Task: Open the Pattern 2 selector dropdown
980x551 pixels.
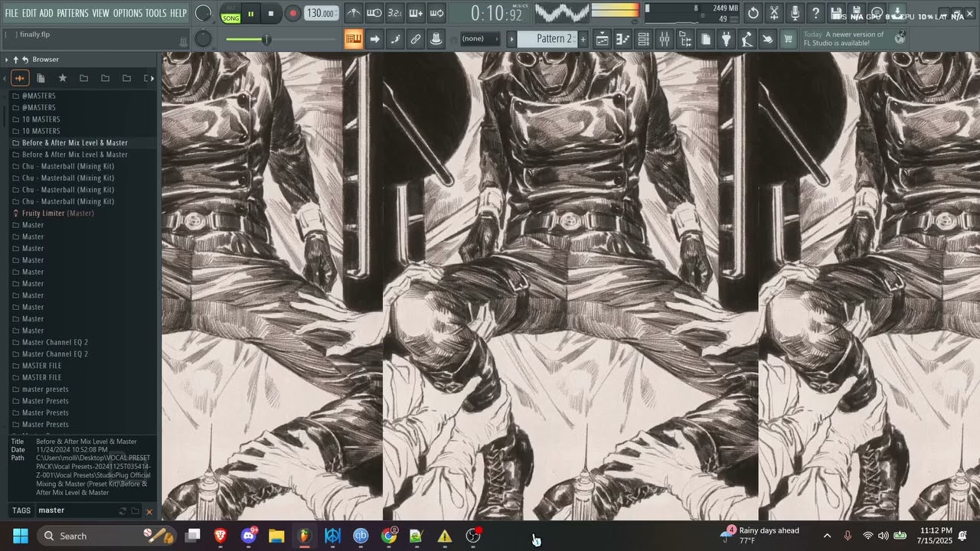Action: [x=547, y=39]
